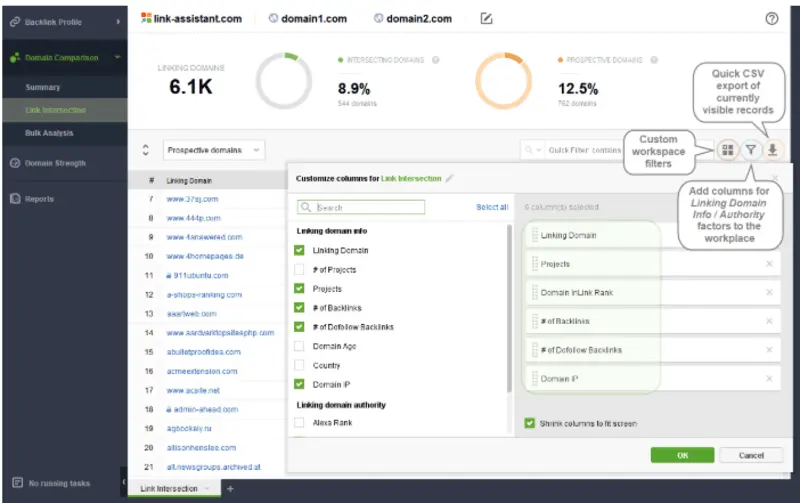Uncheck the # of Backlinks checkbox
This screenshot has width=800, height=503.
tap(299, 308)
